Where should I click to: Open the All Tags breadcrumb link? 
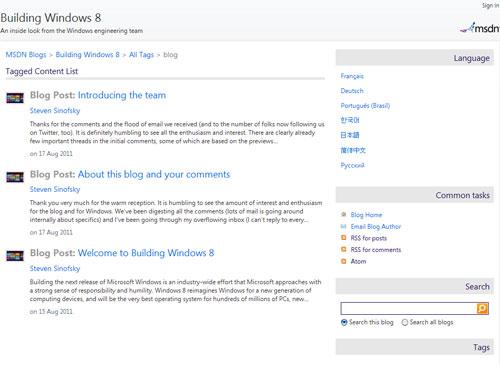coord(141,55)
